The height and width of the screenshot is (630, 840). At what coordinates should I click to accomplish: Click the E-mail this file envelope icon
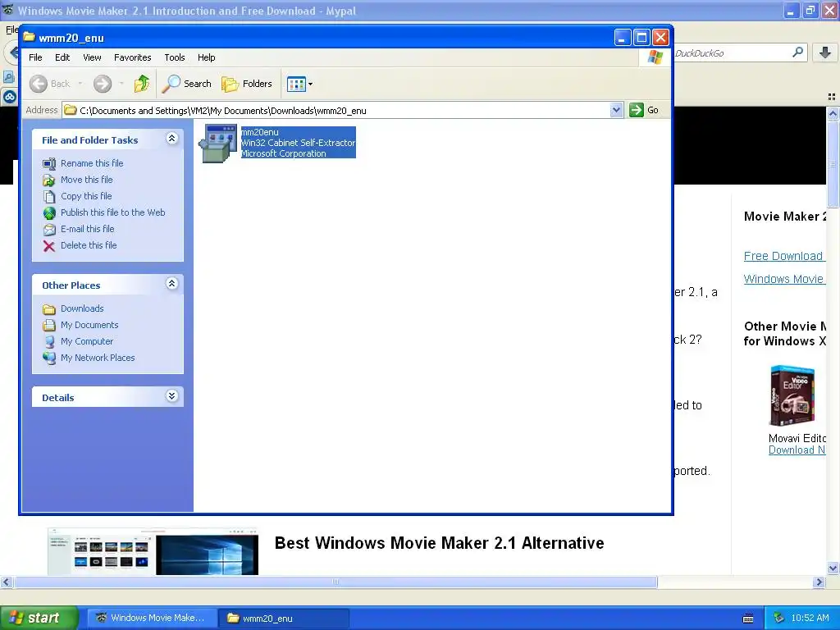coord(48,230)
